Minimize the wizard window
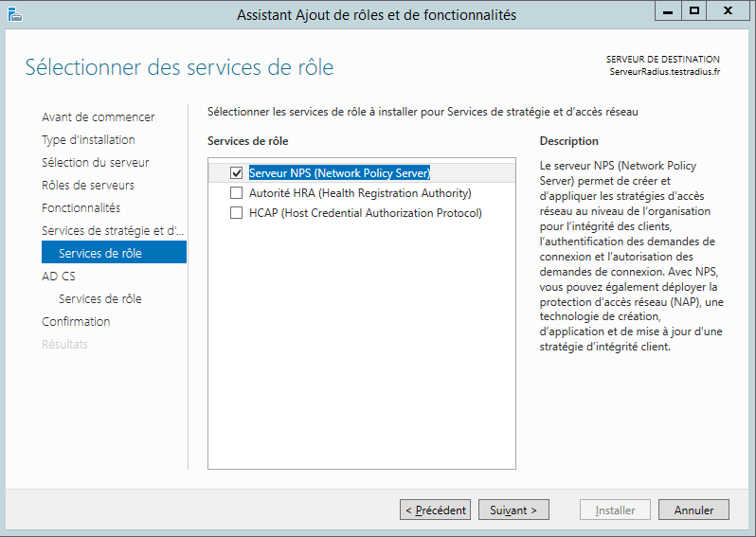The height and width of the screenshot is (537, 756). [668, 10]
